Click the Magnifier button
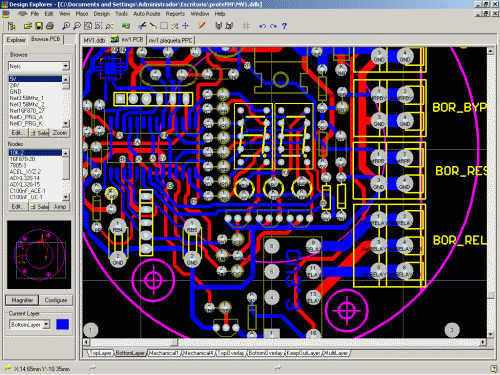 [22, 300]
